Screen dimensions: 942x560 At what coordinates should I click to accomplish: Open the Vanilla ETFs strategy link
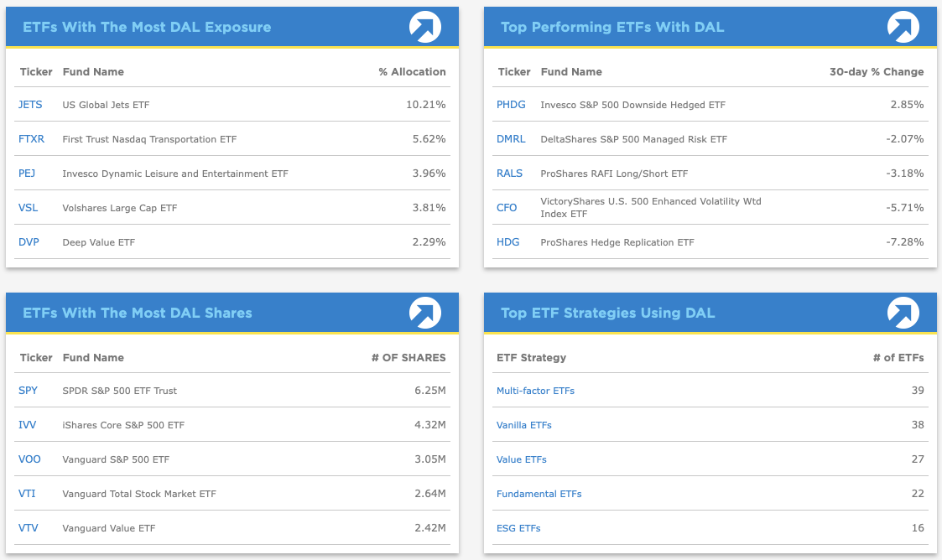tap(524, 425)
